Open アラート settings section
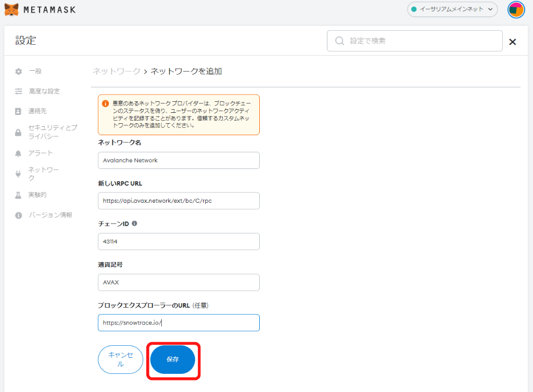Viewport: 533px width, 392px height. click(x=41, y=153)
